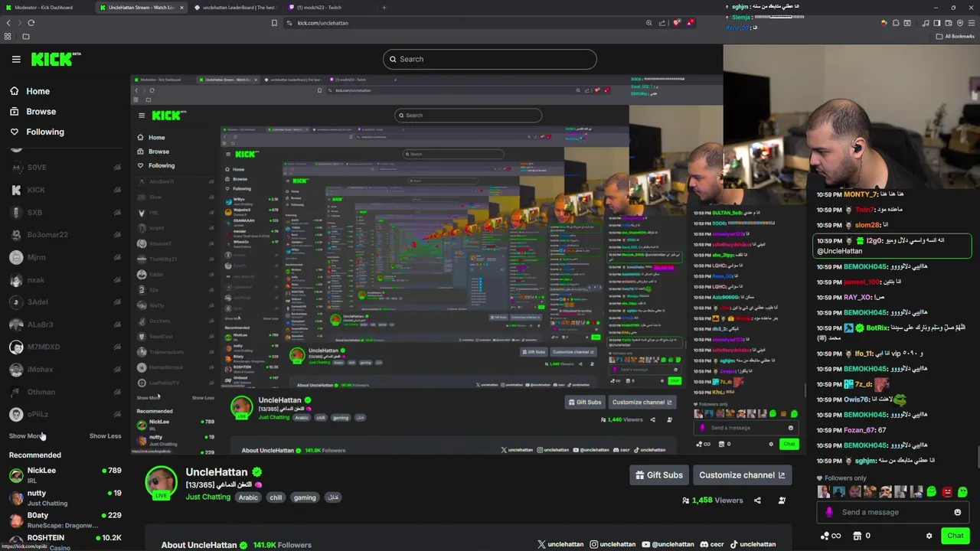Click the purple microphone icon in chat
Viewport: 980px width, 551px height.
pyautogui.click(x=829, y=513)
